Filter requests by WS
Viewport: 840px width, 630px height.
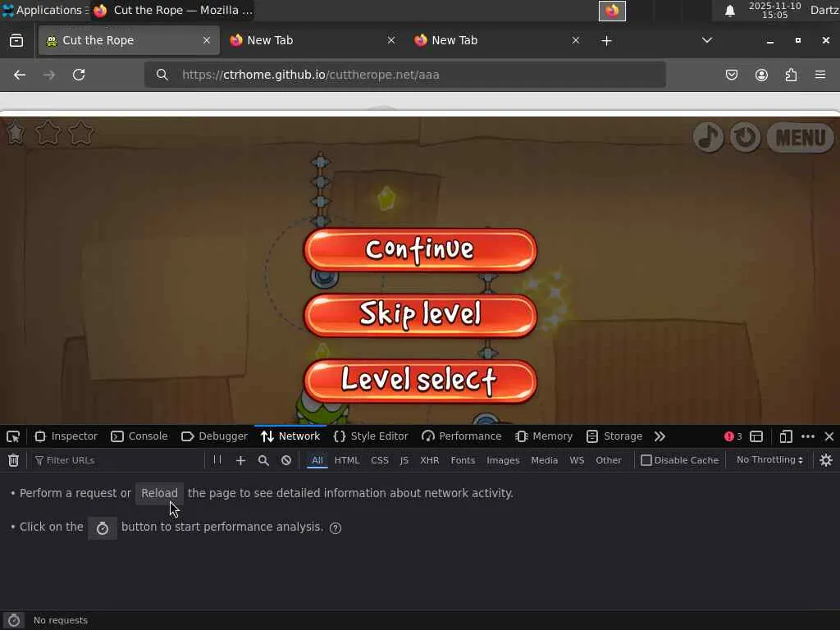pos(577,460)
